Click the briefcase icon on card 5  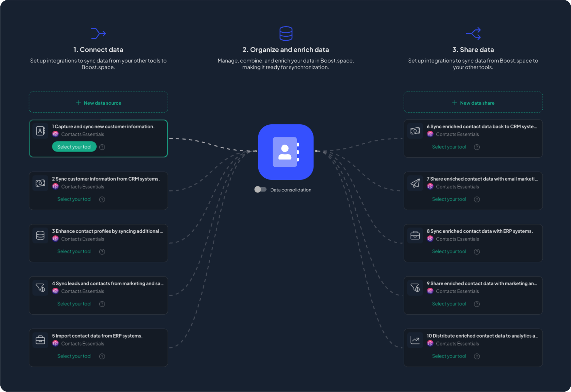tap(40, 340)
